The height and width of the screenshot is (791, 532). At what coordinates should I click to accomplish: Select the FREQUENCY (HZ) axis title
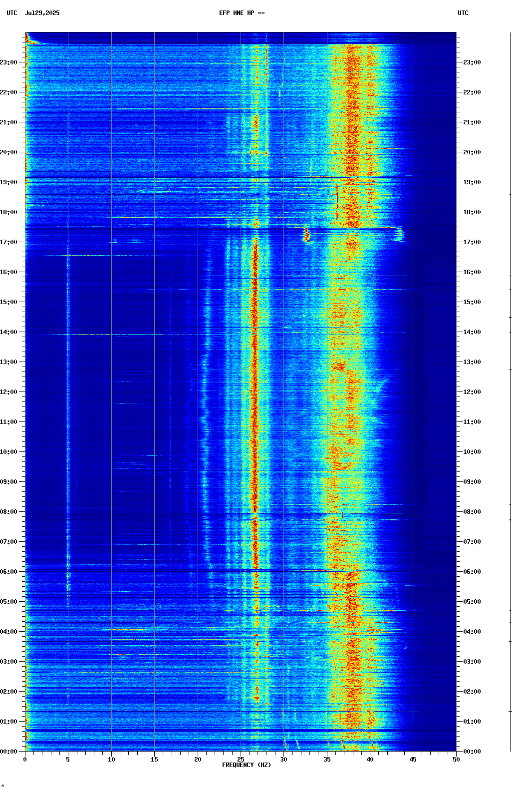click(x=247, y=765)
